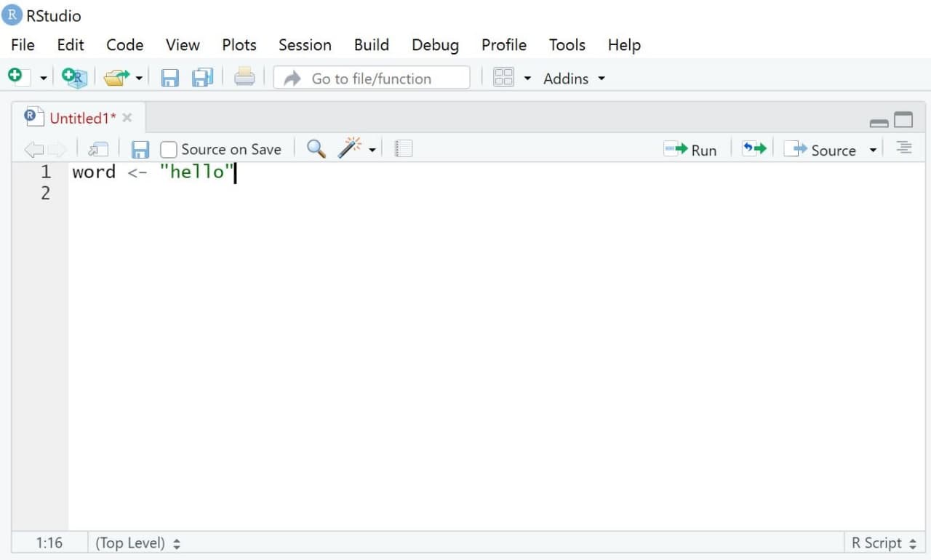Create a new R project

click(74, 78)
